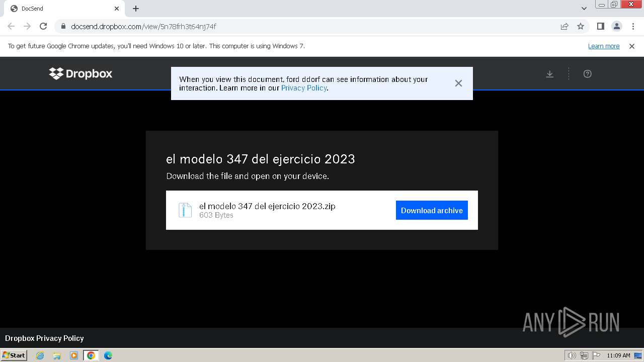Dismiss the privacy notice banner

pos(458,83)
